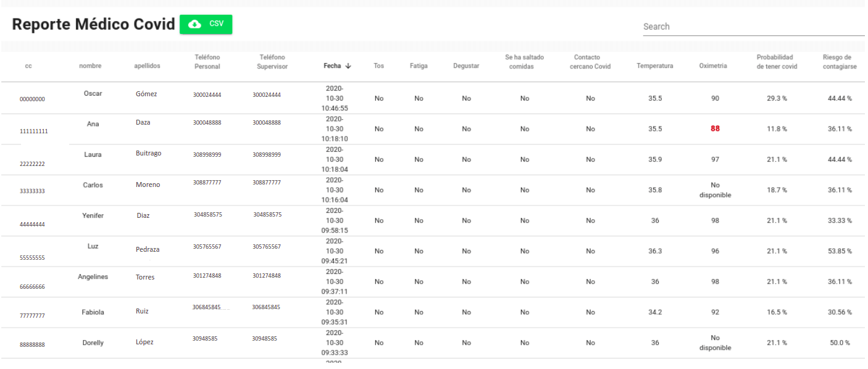Viewport: 868px width, 369px height.
Task: Click cc value 00000000
Action: [32, 99]
